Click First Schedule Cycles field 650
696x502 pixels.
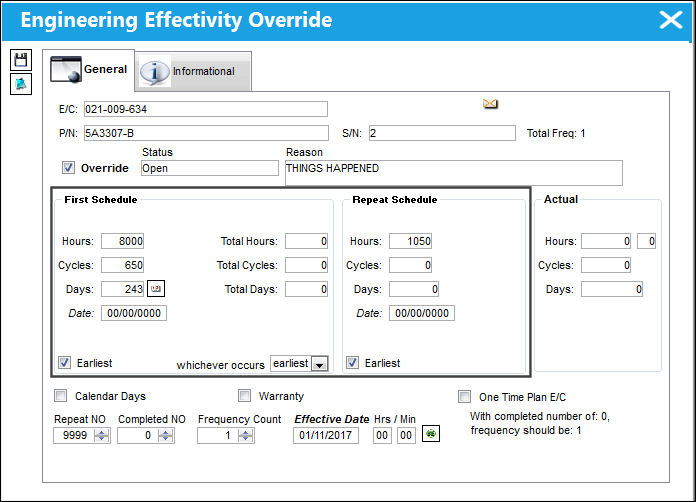click(x=123, y=265)
